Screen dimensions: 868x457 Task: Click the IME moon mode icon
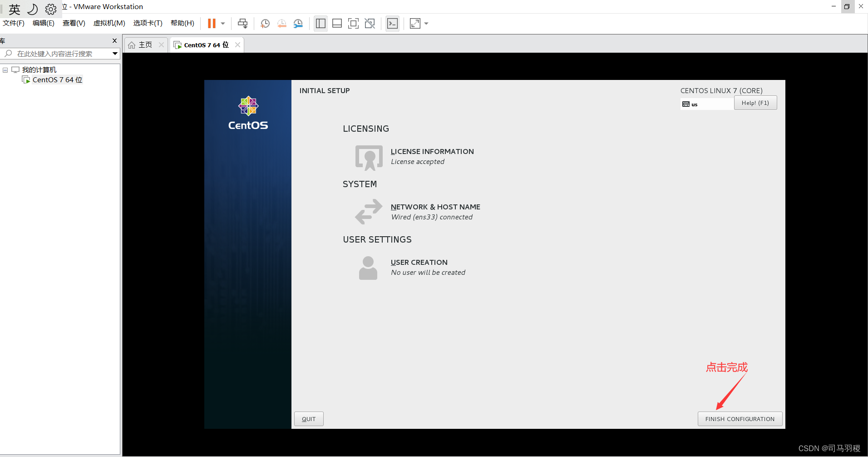pyautogui.click(x=33, y=9)
